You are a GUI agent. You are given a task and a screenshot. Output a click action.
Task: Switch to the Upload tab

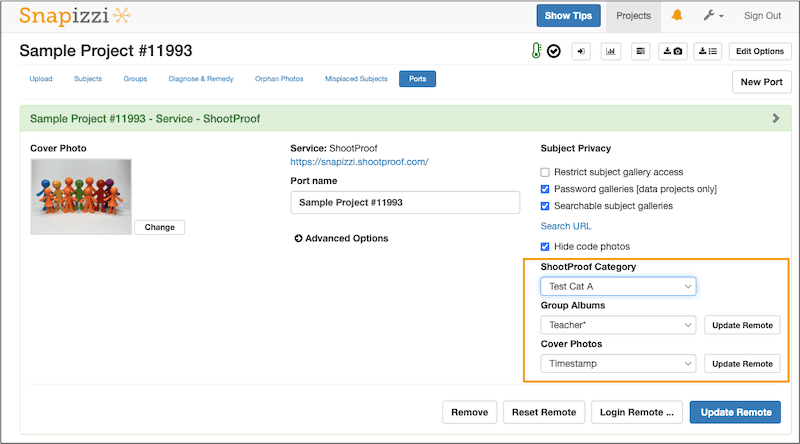[x=41, y=79]
